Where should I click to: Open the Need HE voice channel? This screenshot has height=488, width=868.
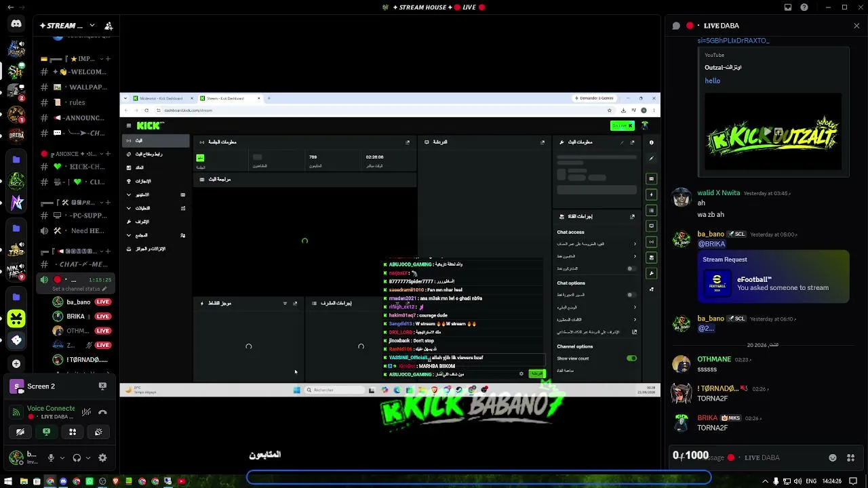(76, 230)
